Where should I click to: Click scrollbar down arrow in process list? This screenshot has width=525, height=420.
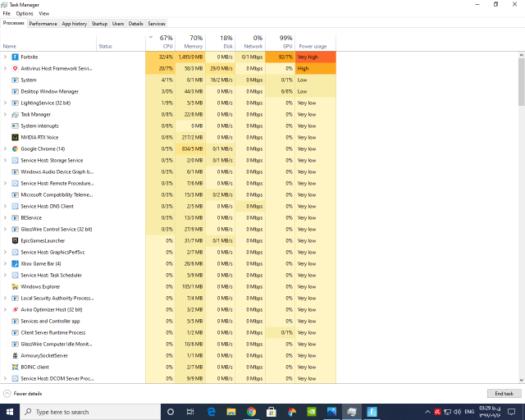tap(522, 380)
